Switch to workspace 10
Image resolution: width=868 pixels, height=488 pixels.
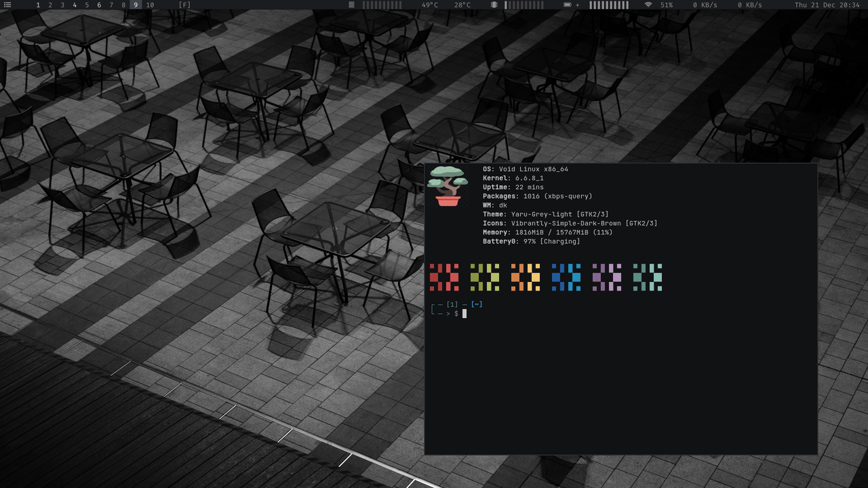[150, 5]
